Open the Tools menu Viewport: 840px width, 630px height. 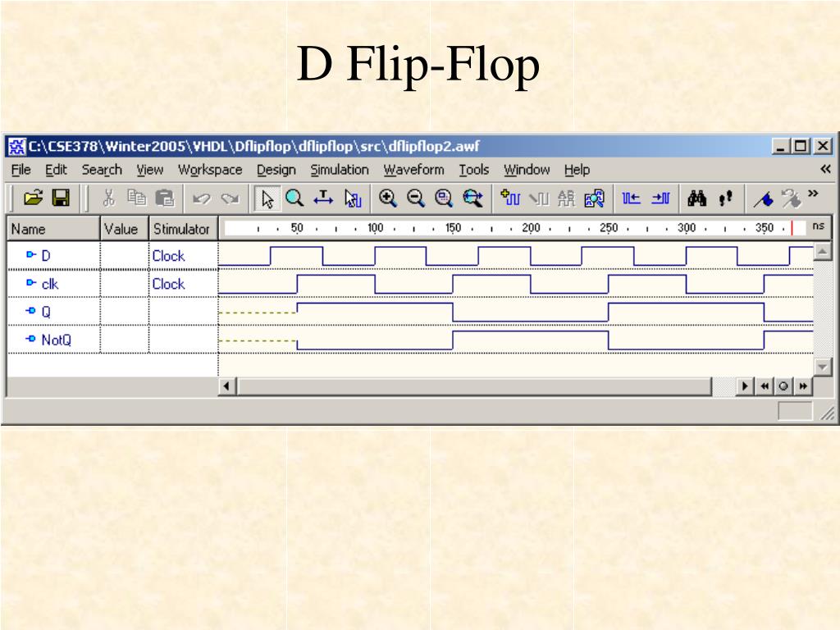point(473,170)
